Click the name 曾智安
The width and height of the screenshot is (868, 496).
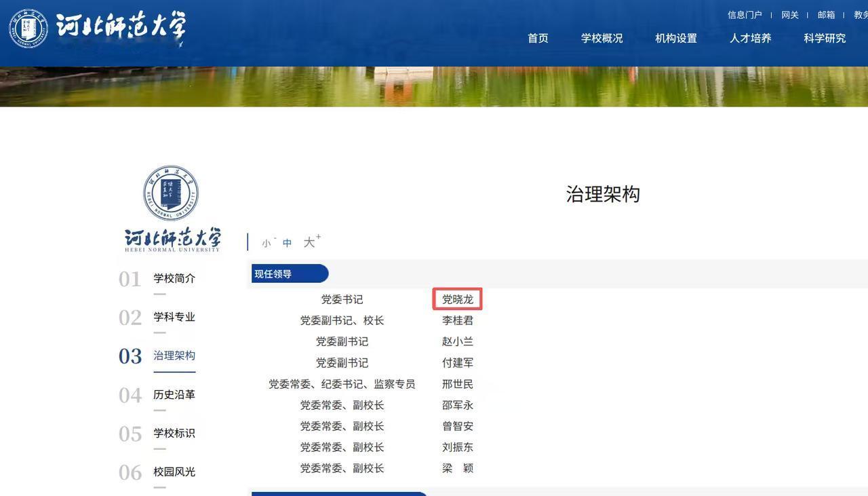(458, 426)
